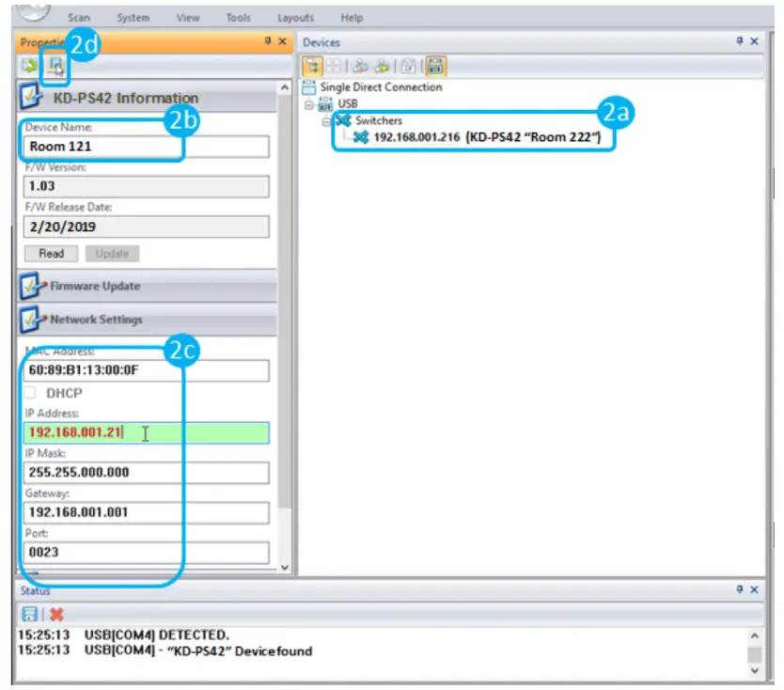Click the highlighted last Devices toolbar icon

click(435, 66)
